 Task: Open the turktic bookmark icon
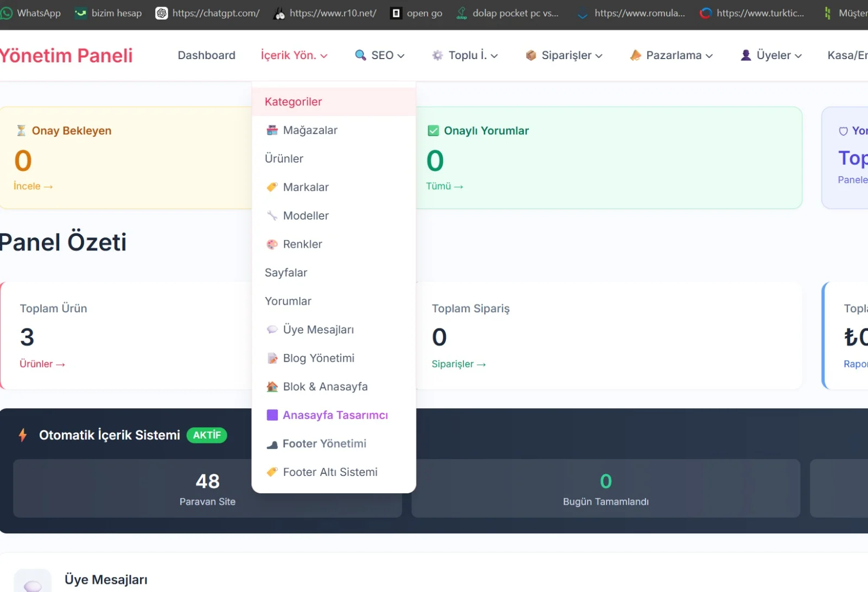coord(705,13)
